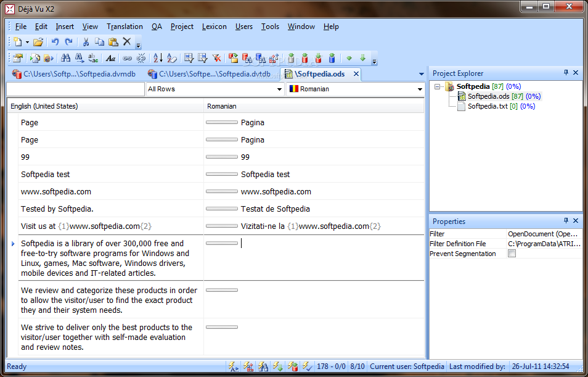The image size is (588, 377).
Task: Click lightning binoculars status bar icon
Action: click(x=263, y=366)
